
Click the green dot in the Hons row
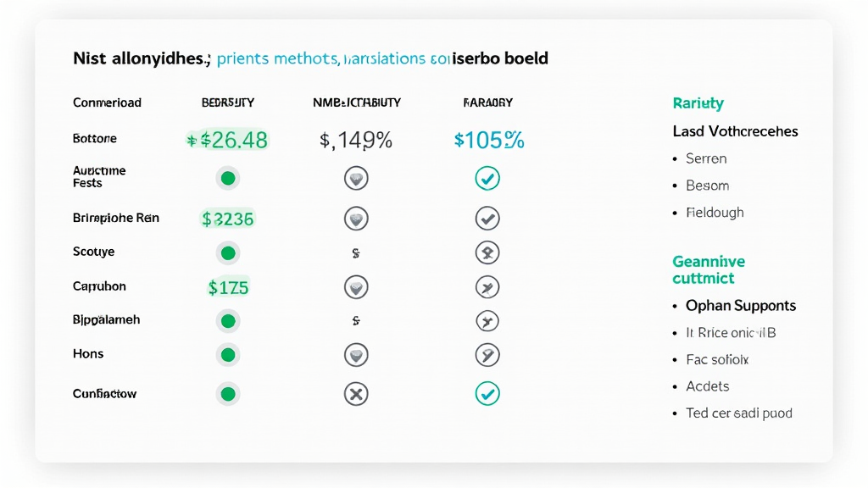point(227,354)
